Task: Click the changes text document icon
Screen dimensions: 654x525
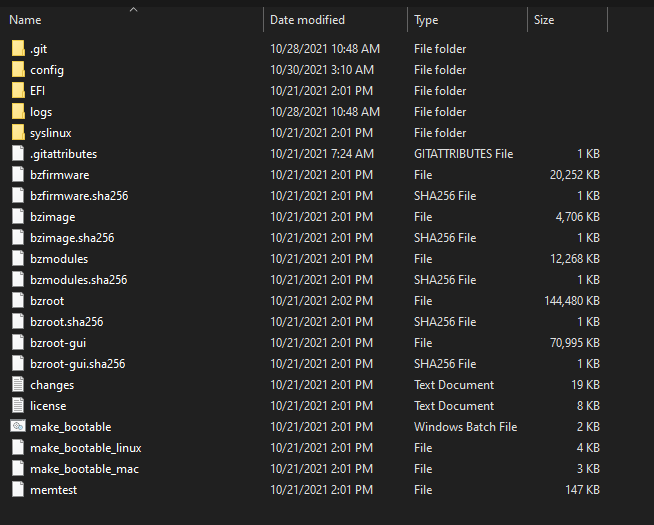Action: pos(18,384)
